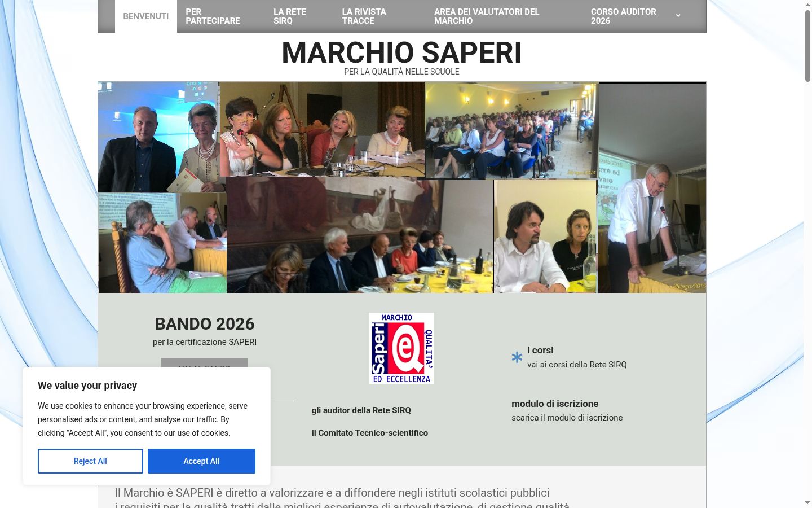
Task: Follow vai ai corsi della Rete SIRQ
Action: [577, 365]
